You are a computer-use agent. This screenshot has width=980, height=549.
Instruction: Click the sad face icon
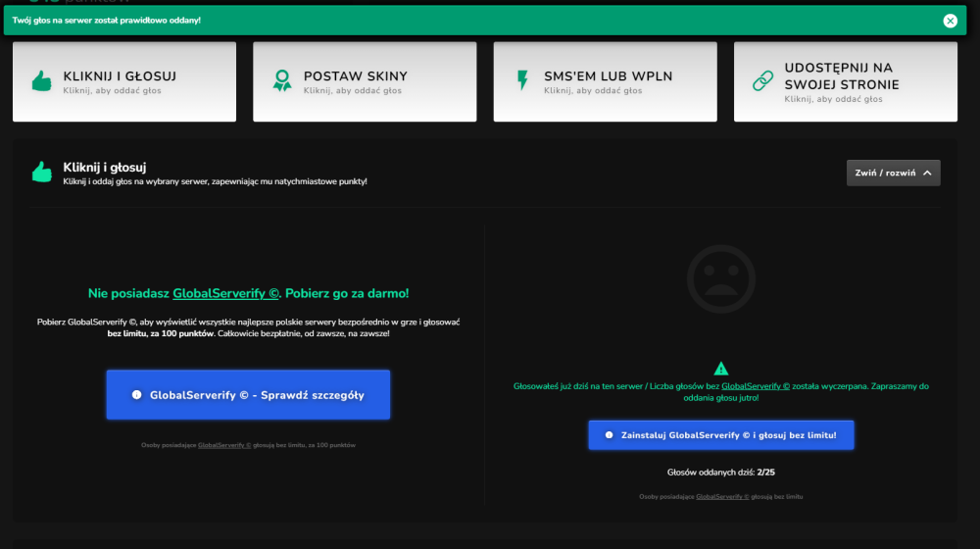coord(720,278)
